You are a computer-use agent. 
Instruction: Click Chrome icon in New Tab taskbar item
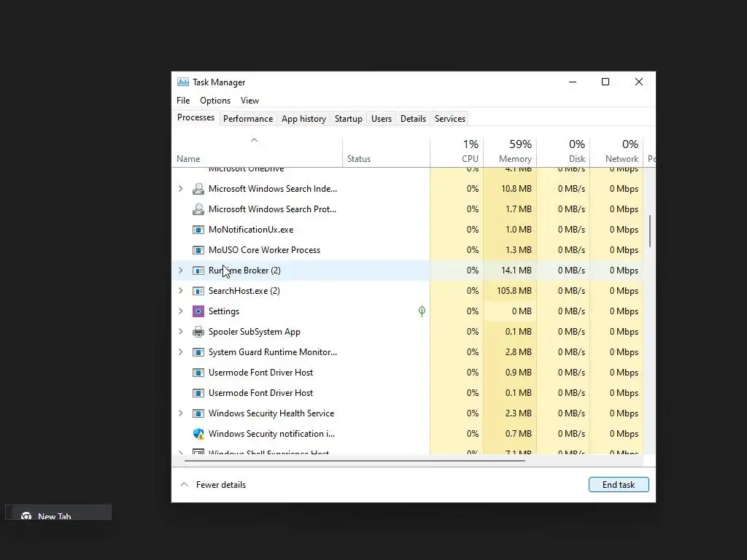tap(26, 516)
